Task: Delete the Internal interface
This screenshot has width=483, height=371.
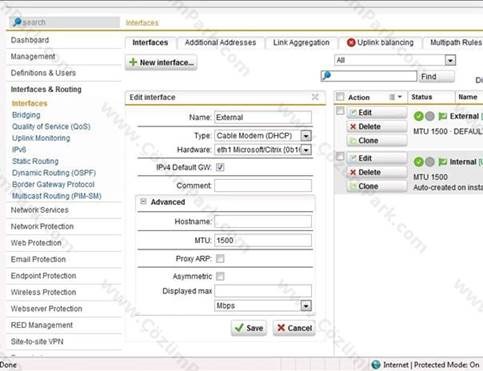Action: pyautogui.click(x=377, y=172)
